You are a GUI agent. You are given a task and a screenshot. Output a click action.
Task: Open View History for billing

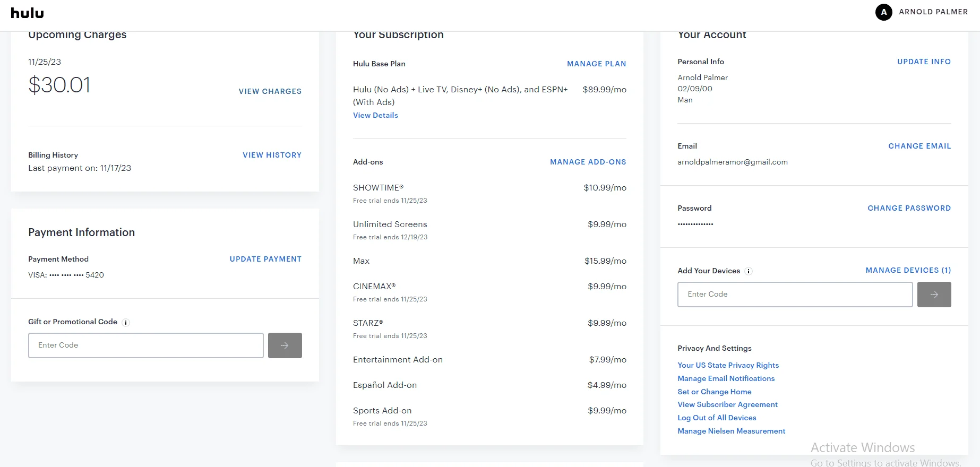point(272,155)
